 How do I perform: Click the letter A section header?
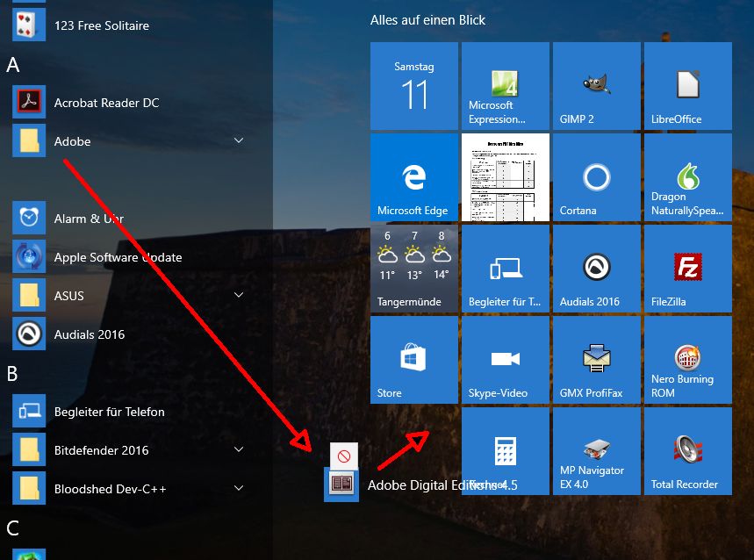point(13,65)
